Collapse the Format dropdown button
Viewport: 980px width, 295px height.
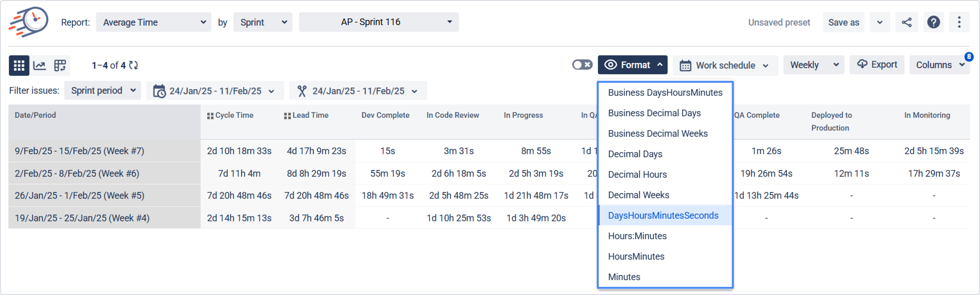coord(632,65)
